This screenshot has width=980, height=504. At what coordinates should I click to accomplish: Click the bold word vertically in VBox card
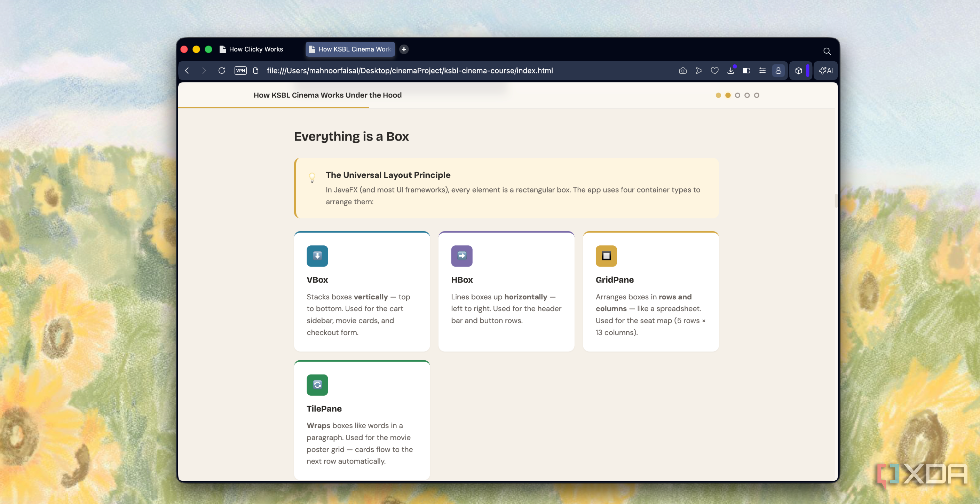[x=371, y=297]
